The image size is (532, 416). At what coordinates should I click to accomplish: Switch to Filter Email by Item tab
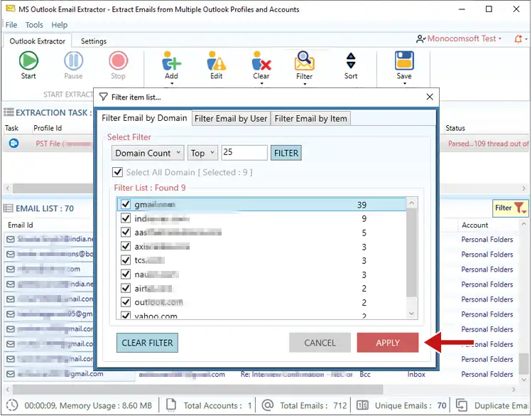click(x=311, y=119)
